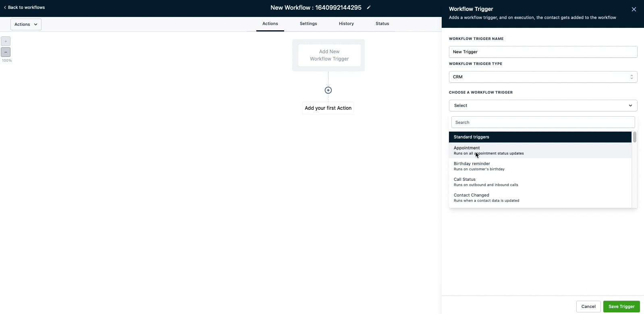Zoom out with the minus button
Image resolution: width=644 pixels, height=314 pixels.
tap(6, 52)
